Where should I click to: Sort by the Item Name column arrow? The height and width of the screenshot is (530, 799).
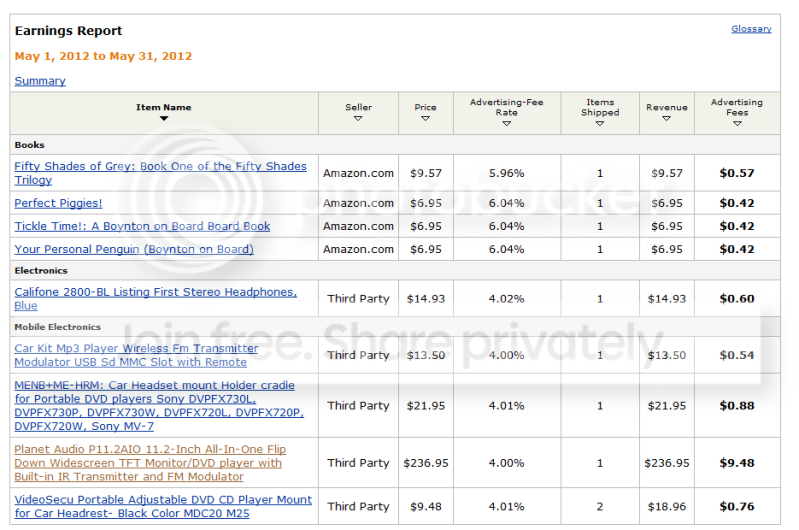coord(164,119)
